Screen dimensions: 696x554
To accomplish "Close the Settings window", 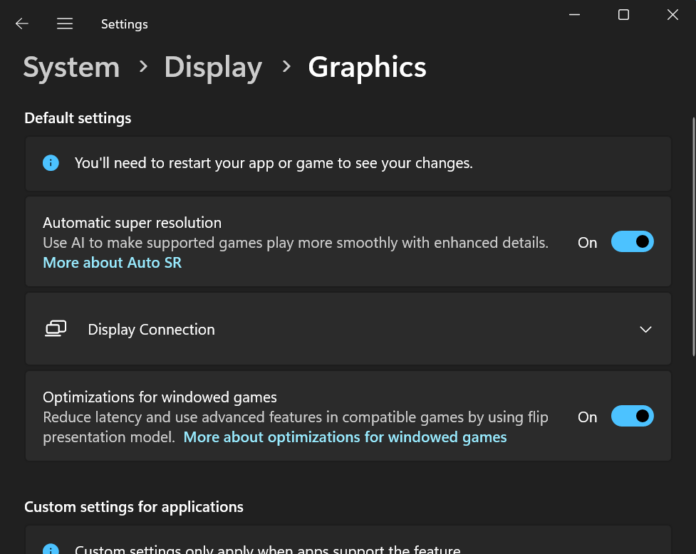I will 672,15.
